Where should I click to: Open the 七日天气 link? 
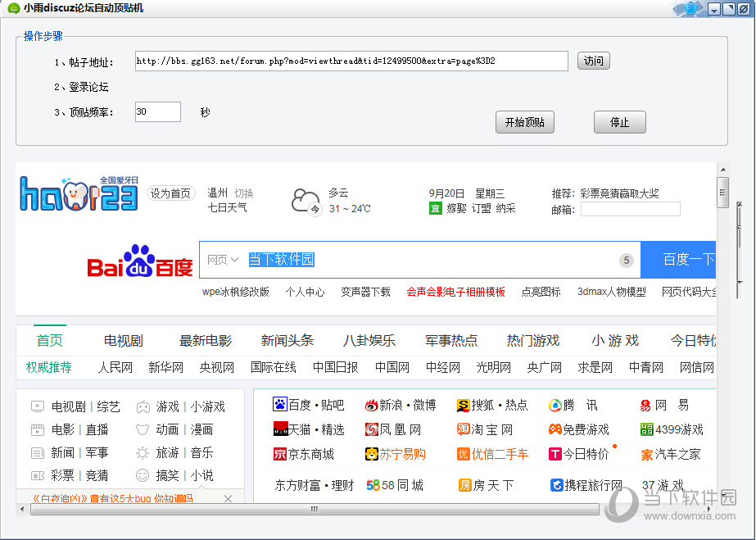pyautogui.click(x=227, y=208)
